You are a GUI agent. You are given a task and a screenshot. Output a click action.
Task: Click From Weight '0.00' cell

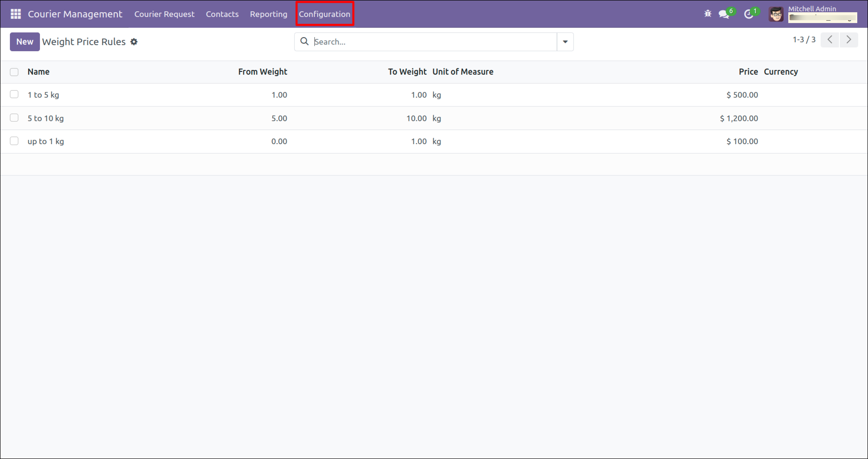click(279, 141)
